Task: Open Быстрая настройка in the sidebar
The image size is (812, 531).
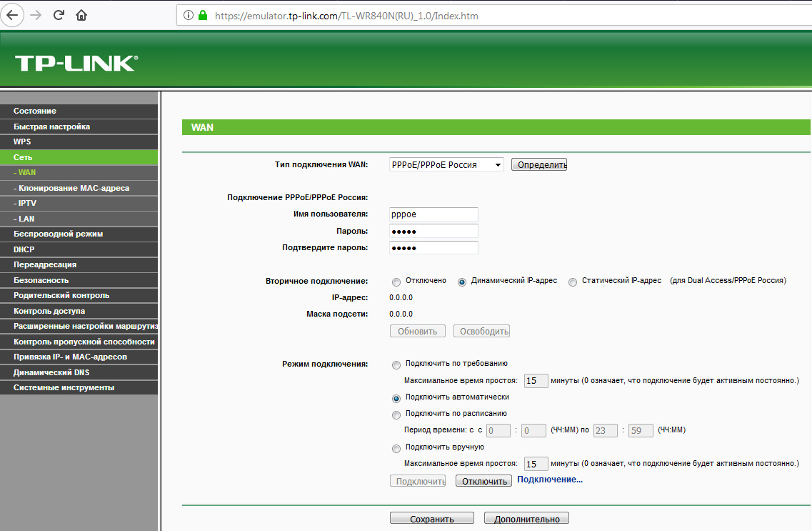Action: pos(79,126)
